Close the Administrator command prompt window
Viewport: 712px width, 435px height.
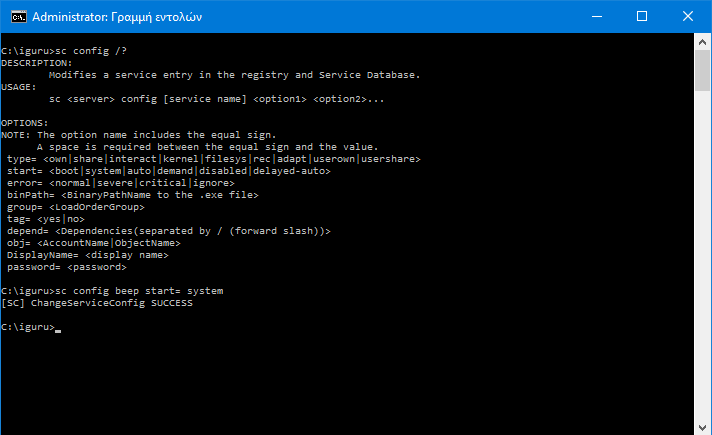(x=688, y=17)
